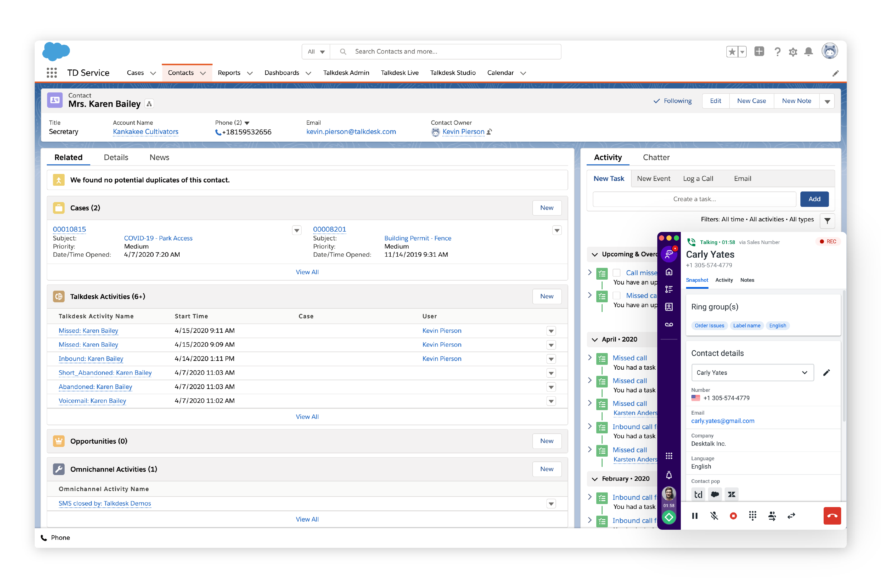Image resolution: width=881 pixels, height=588 pixels.
Task: Open Zendesk contact pop icon
Action: click(732, 494)
